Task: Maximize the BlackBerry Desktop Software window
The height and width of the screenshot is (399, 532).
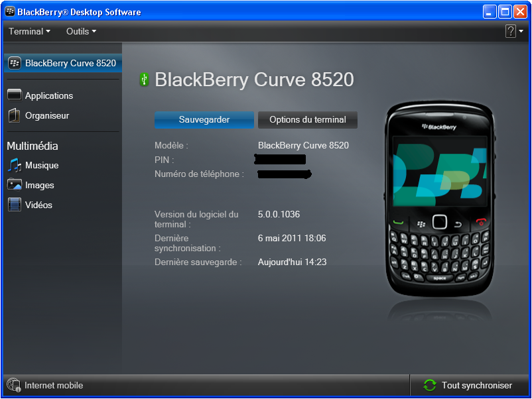Action: 505,12
